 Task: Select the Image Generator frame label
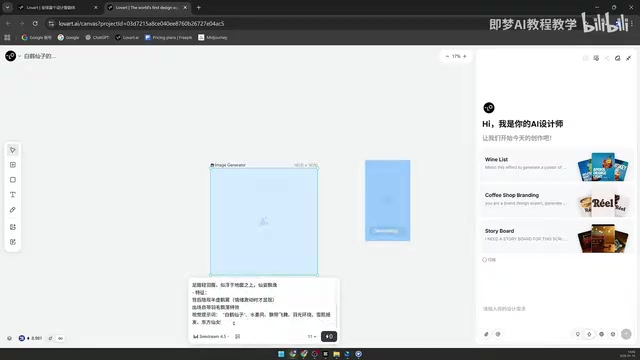point(228,165)
